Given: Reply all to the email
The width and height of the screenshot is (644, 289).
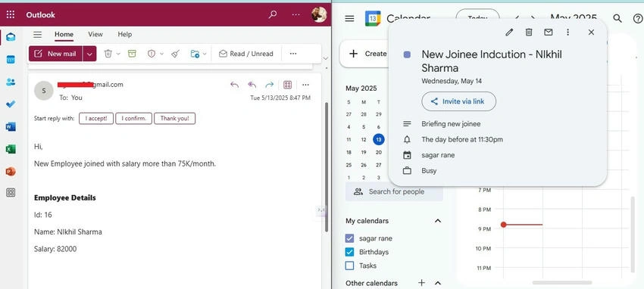Looking at the screenshot, I should (252, 85).
